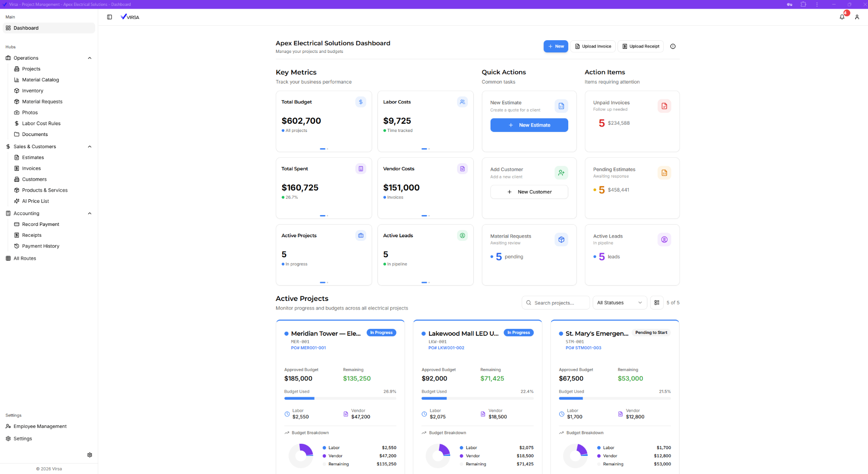This screenshot has height=474, width=868.
Task: Open PO# MER001-001 link
Action: click(308, 348)
